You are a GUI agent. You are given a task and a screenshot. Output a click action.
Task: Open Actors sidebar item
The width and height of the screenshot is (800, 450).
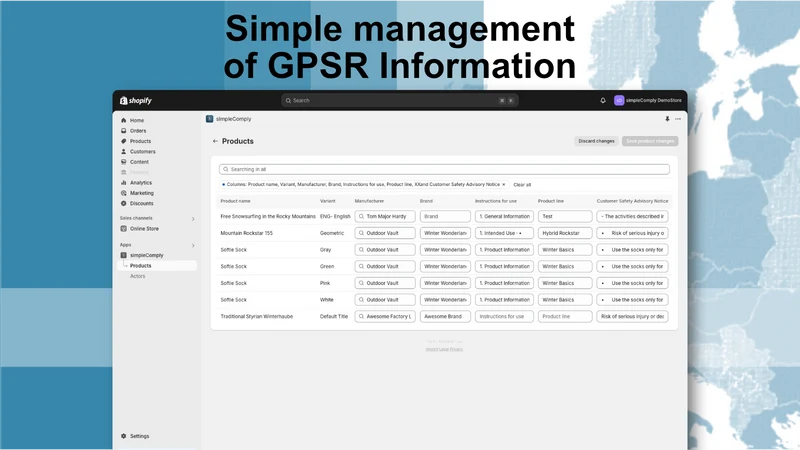[x=137, y=276]
